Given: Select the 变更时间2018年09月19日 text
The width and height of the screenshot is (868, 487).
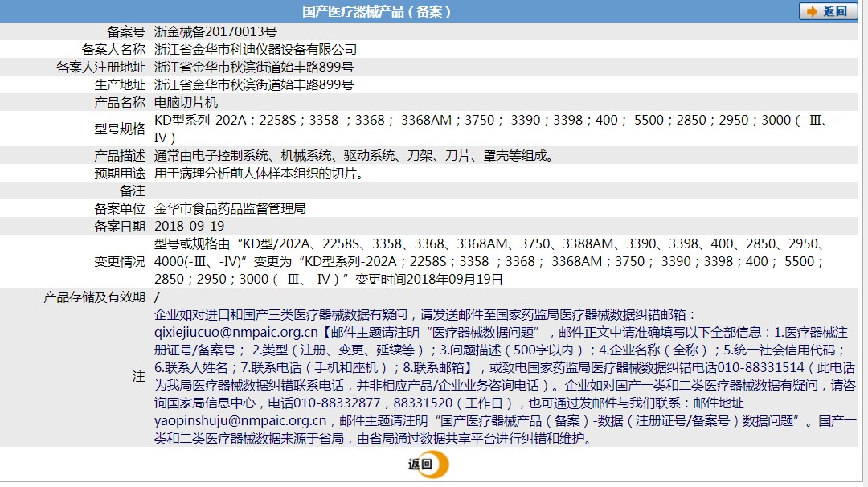Looking at the screenshot, I should [429, 280].
